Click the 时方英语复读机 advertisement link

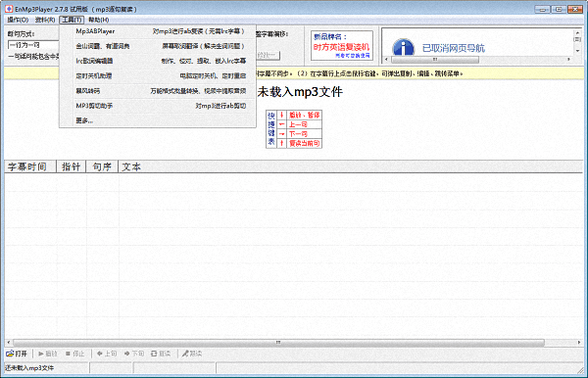click(341, 47)
